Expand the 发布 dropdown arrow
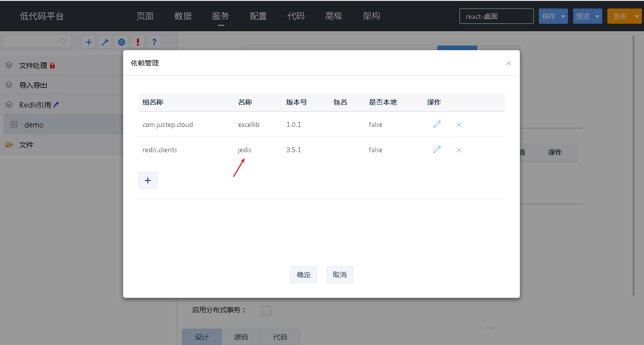Image resolution: width=644 pixels, height=345 pixels. pos(638,16)
